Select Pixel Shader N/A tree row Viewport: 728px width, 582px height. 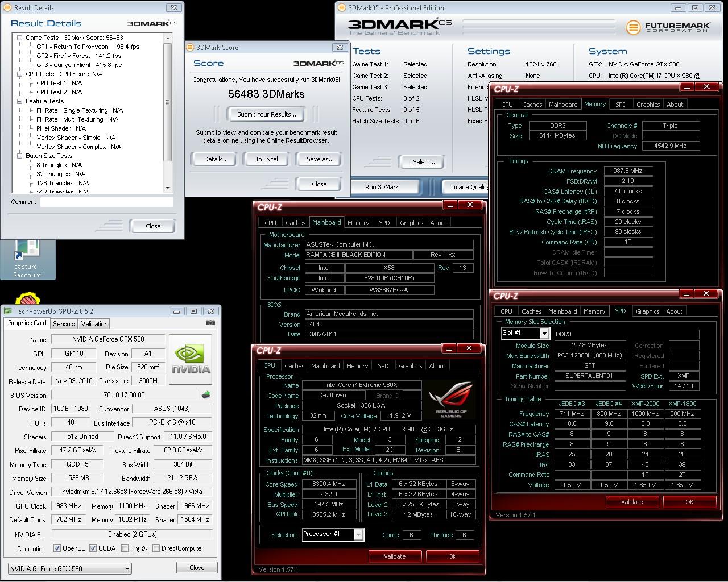[61, 128]
